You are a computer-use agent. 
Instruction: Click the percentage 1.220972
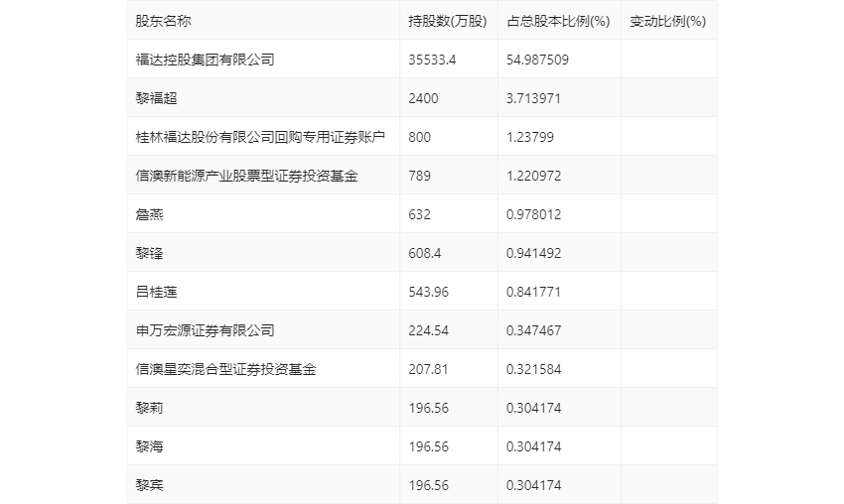coord(533,176)
